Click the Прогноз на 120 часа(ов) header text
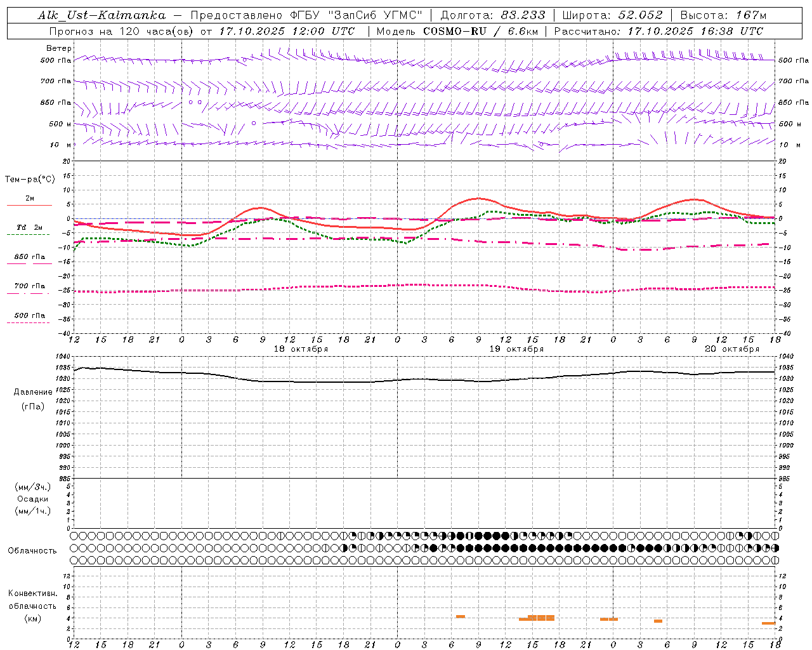The height and width of the screenshot is (650, 812). click(x=122, y=31)
